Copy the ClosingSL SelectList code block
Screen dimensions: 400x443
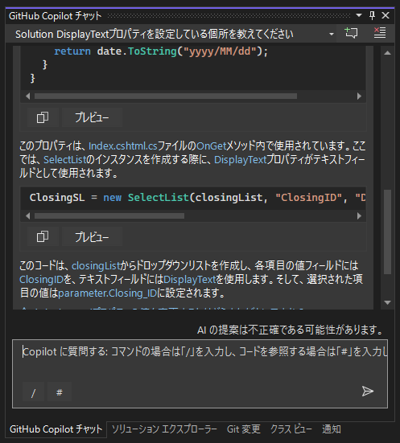(42, 237)
